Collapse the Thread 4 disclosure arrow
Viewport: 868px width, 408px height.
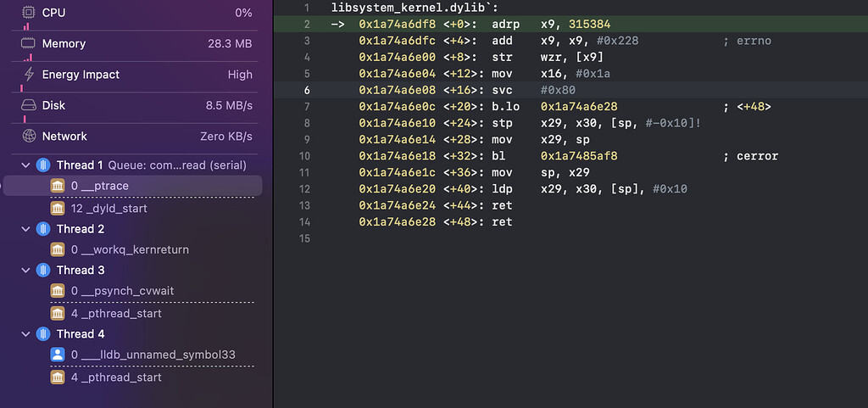(x=25, y=334)
